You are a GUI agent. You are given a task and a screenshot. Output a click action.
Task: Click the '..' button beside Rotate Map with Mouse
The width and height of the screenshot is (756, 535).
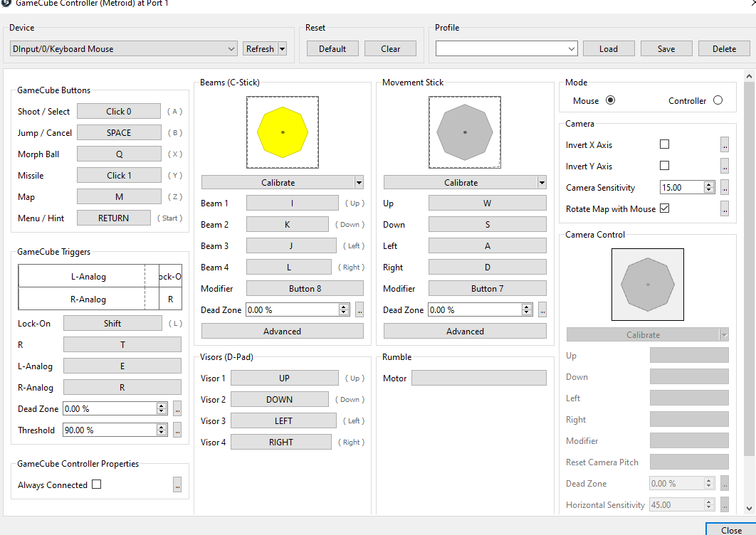tap(725, 209)
